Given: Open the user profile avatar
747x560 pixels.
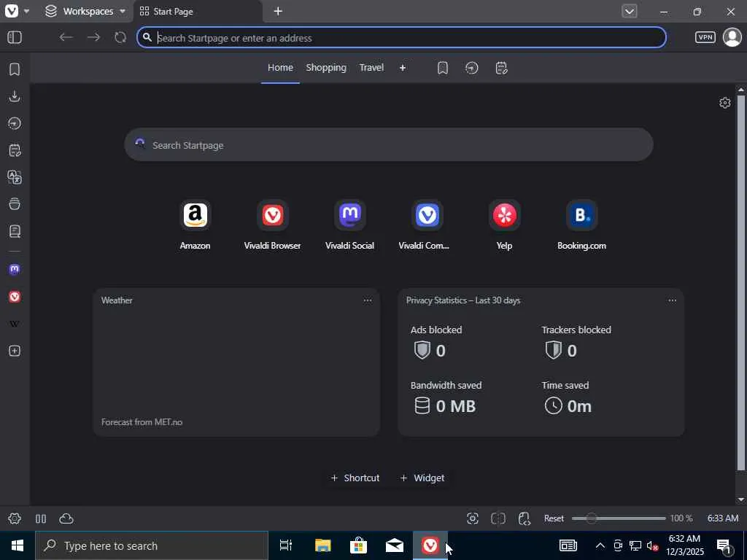Looking at the screenshot, I should pyautogui.click(x=732, y=37).
